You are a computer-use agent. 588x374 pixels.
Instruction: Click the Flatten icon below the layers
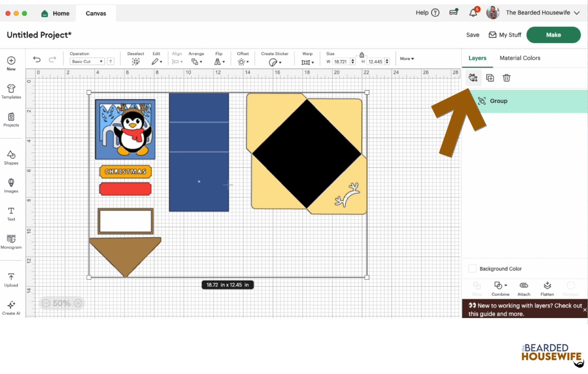click(x=547, y=288)
